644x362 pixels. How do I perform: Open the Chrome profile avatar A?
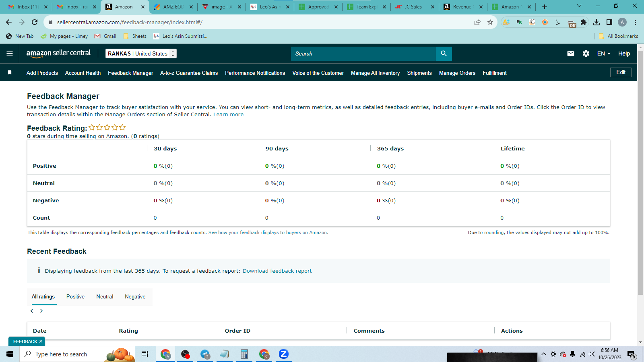tap(622, 22)
